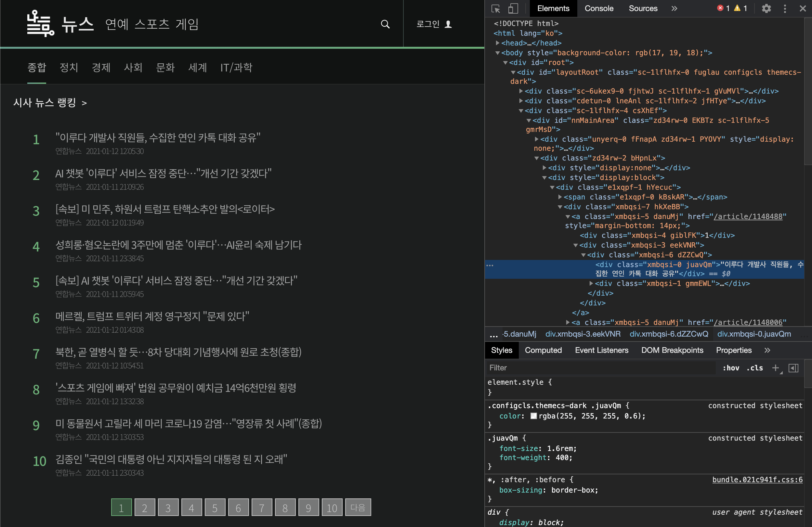The width and height of the screenshot is (812, 527).
Task: Open the 정치 news category
Action: pyautogui.click(x=69, y=68)
